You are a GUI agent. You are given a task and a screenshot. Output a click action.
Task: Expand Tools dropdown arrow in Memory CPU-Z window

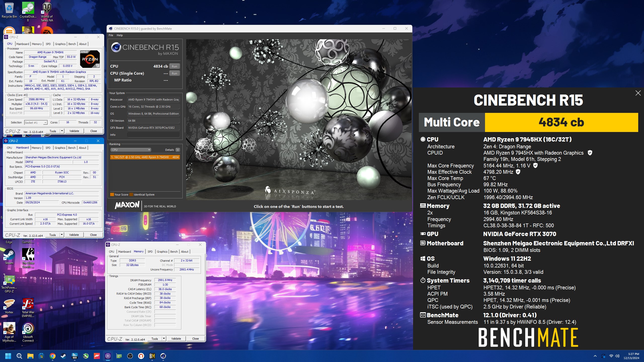click(x=164, y=339)
